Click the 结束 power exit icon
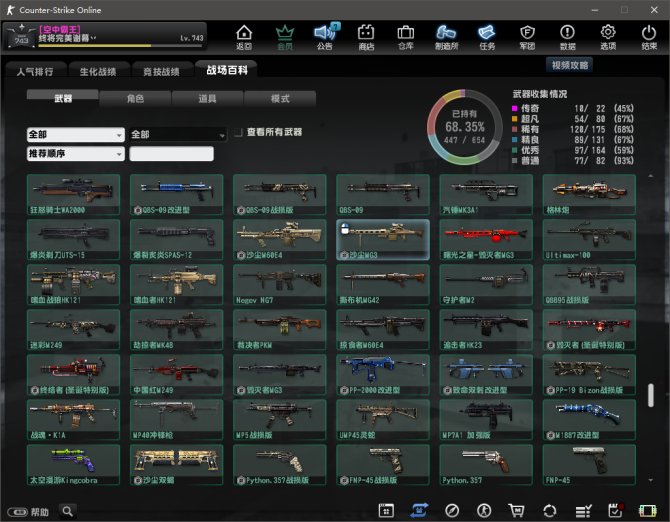This screenshot has height=522, width=670. coord(649,37)
